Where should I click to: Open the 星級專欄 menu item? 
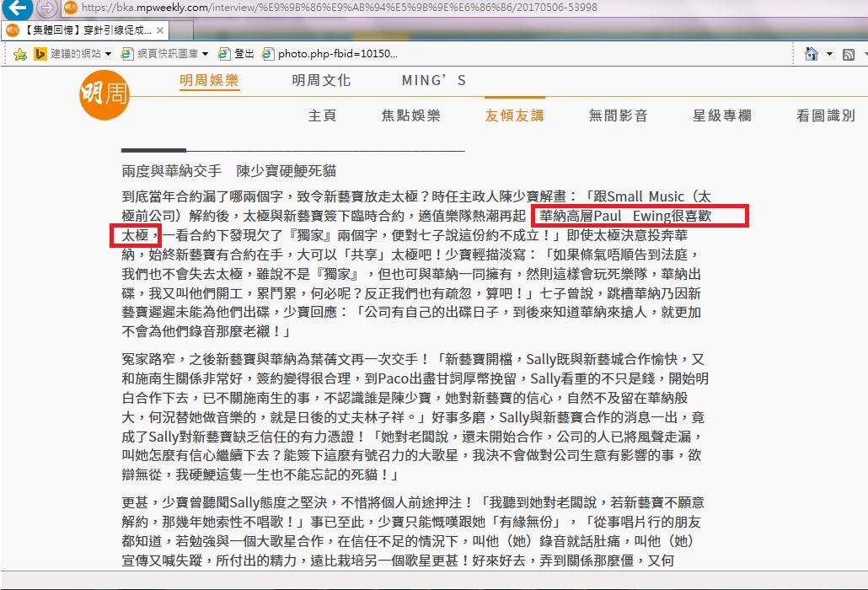tap(722, 115)
